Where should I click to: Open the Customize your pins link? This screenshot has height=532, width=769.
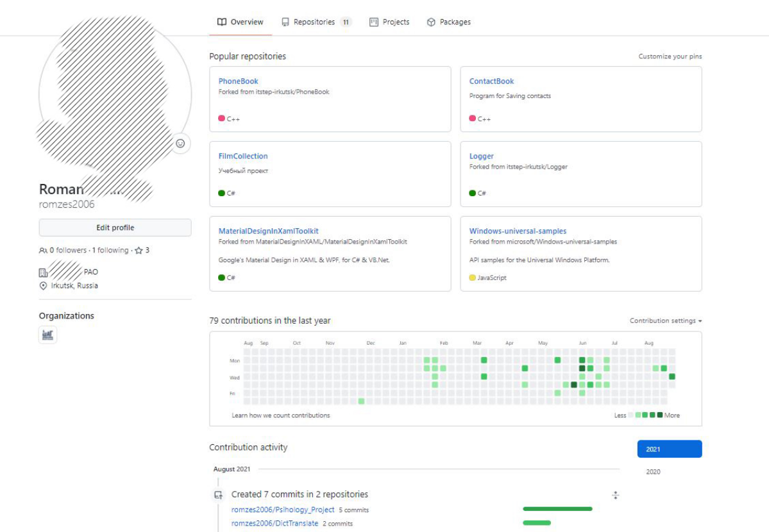click(670, 56)
